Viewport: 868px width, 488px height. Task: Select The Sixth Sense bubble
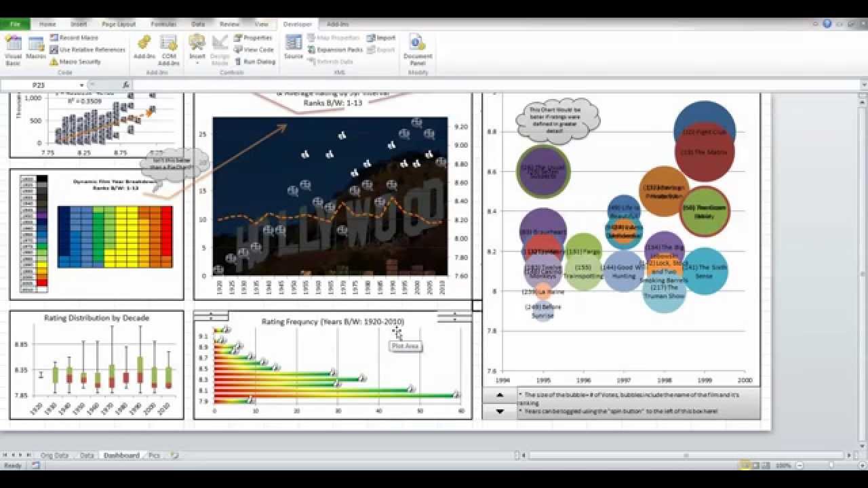coord(705,271)
